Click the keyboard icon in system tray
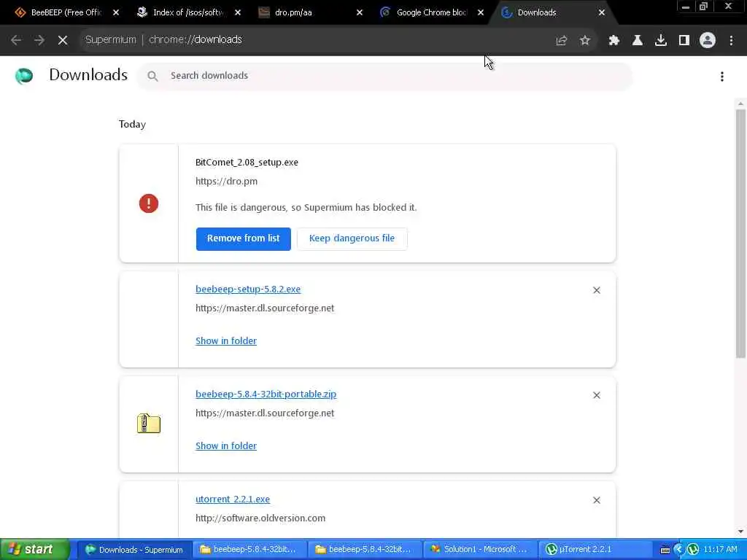 coord(665,550)
